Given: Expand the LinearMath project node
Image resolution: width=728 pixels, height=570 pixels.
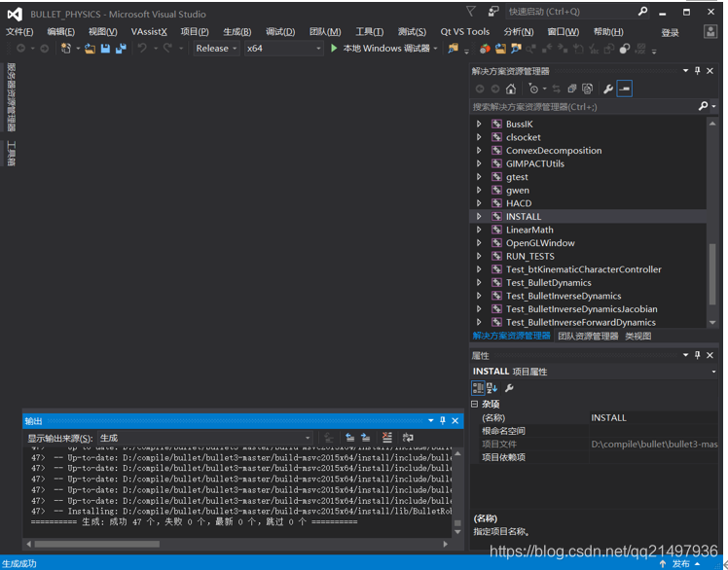Looking at the screenshot, I should [479, 231].
